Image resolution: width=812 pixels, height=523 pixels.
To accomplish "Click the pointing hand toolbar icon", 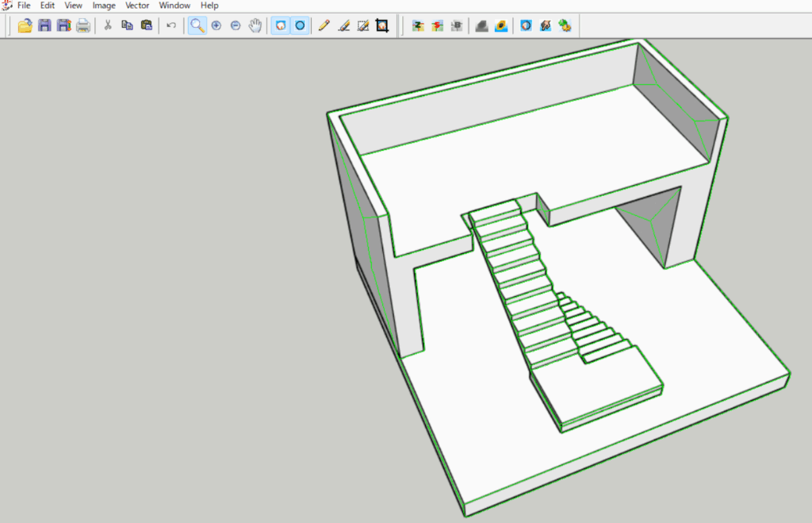I will 546,25.
